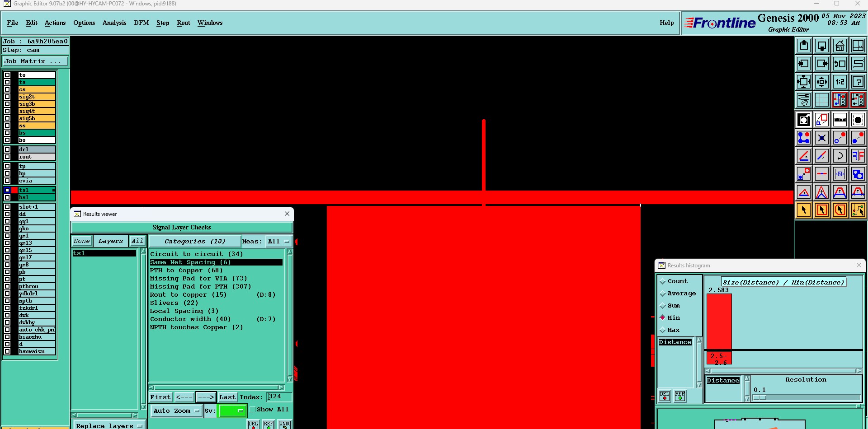Select the Slivers (22) category
The height and width of the screenshot is (429, 868).
(174, 303)
